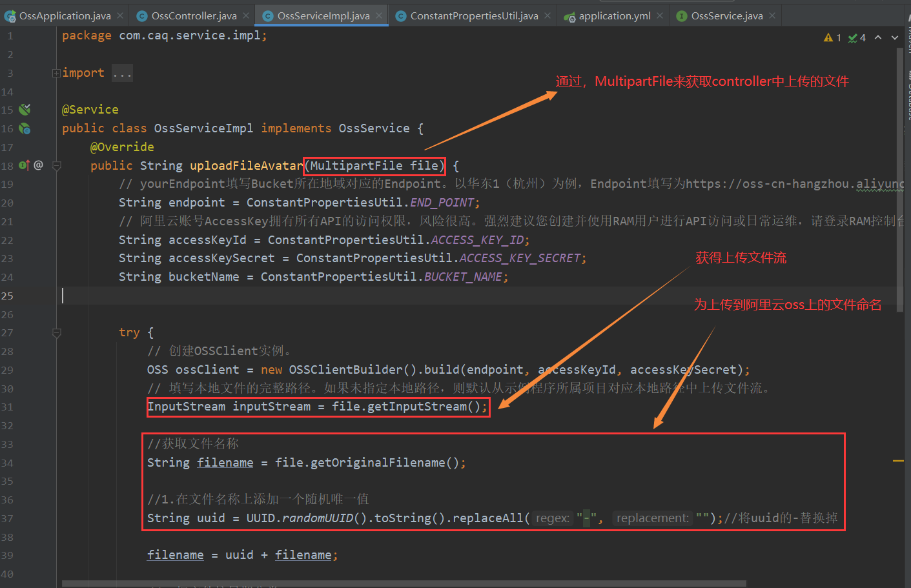The image size is (911, 588).
Task: Click OssService interface name after implements
Action: (x=374, y=128)
